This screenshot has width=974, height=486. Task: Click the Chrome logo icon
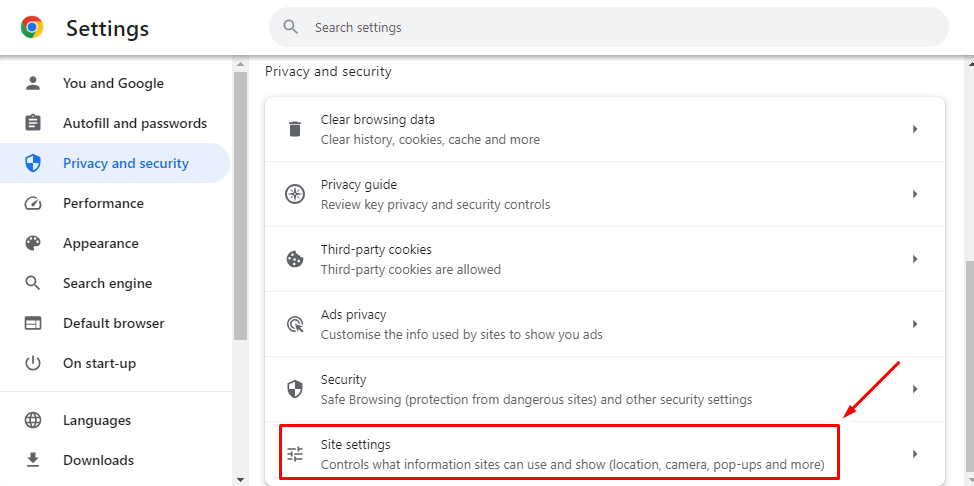[32, 27]
